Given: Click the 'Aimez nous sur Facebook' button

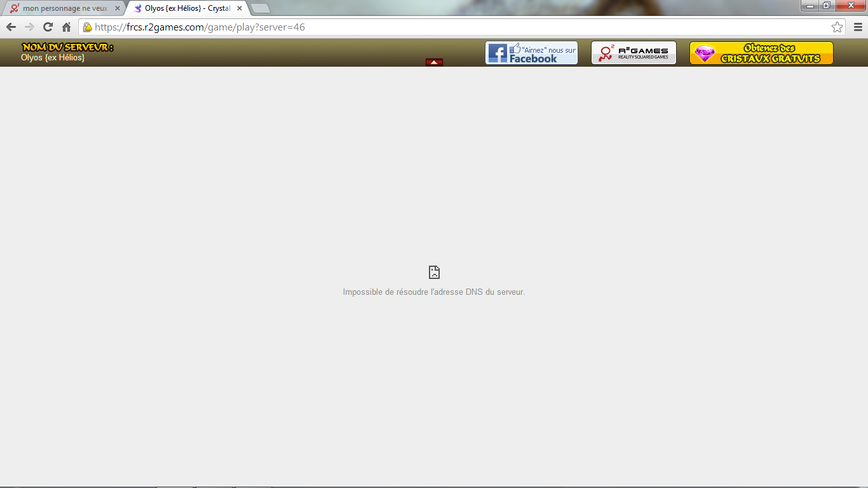Looking at the screenshot, I should (531, 53).
